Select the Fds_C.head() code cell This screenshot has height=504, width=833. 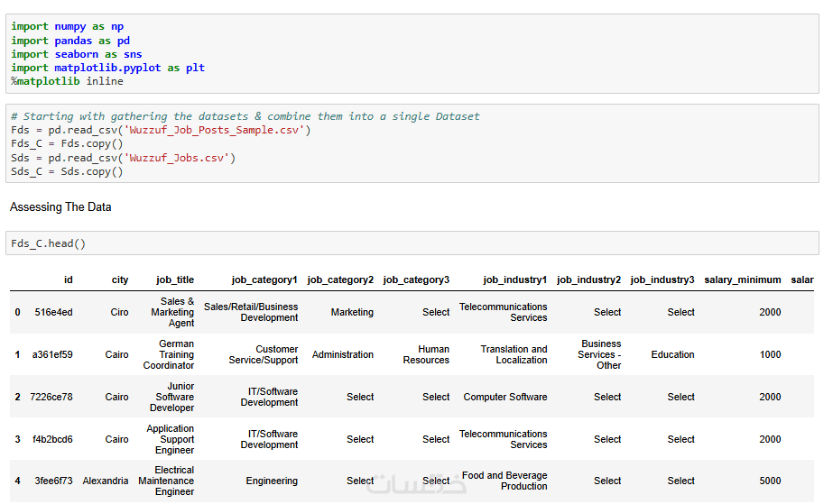point(412,243)
